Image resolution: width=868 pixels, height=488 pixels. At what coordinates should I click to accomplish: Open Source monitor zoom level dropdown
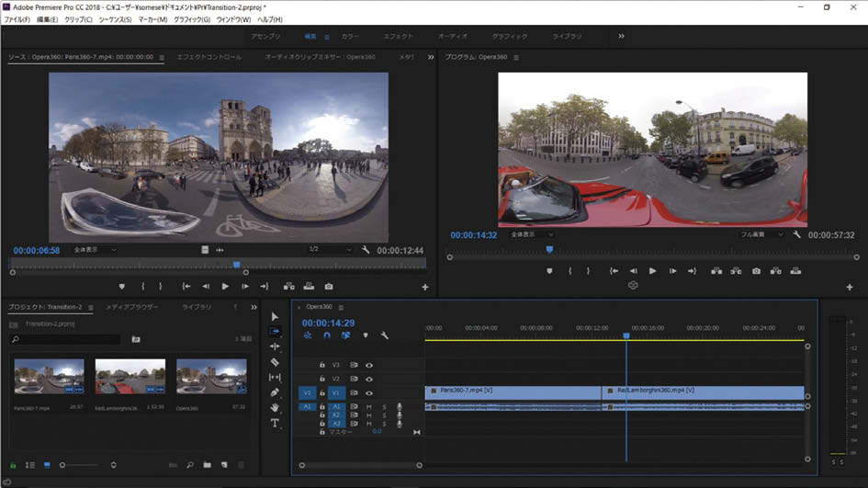click(x=96, y=250)
